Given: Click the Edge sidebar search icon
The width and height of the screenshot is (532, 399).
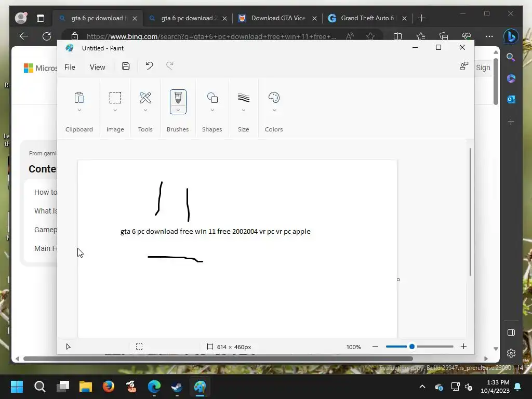Looking at the screenshot, I should (x=511, y=57).
